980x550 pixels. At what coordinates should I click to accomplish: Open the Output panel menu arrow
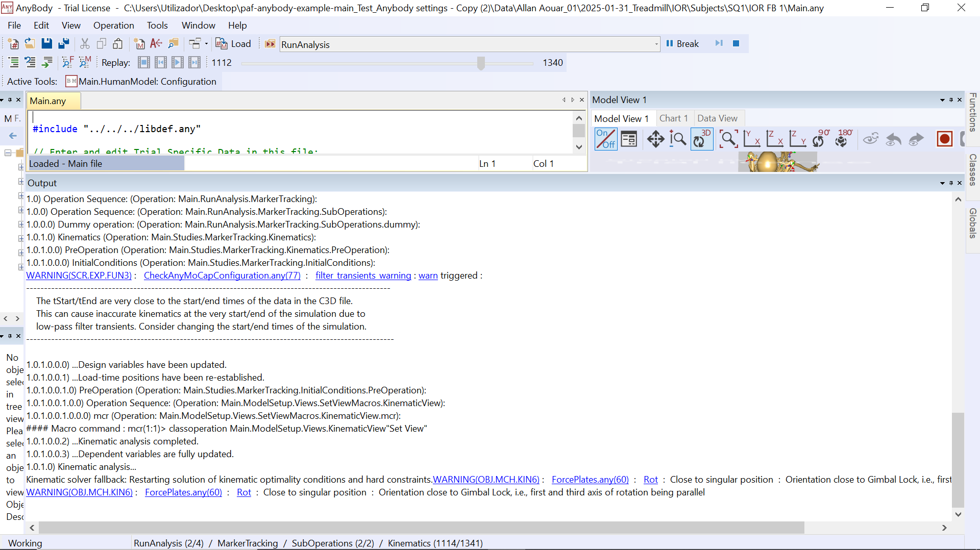(x=942, y=183)
